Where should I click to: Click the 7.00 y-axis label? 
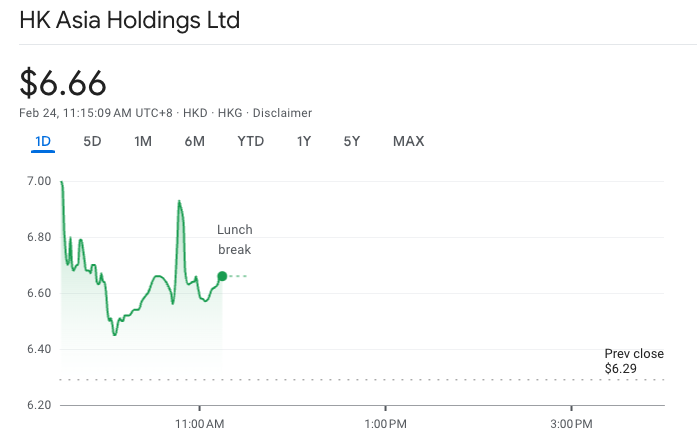click(39, 181)
